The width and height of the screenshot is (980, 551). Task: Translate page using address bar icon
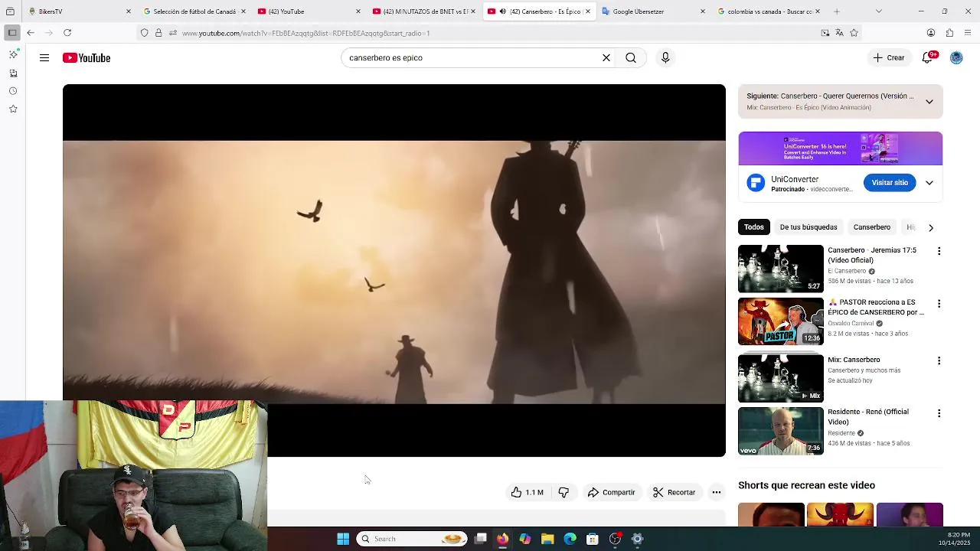pos(839,33)
